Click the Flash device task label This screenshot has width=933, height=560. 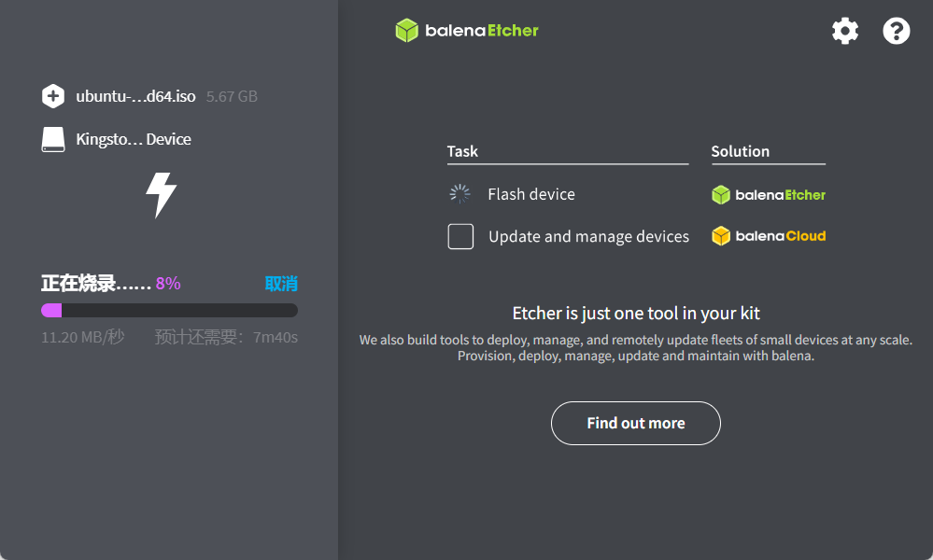point(531,194)
